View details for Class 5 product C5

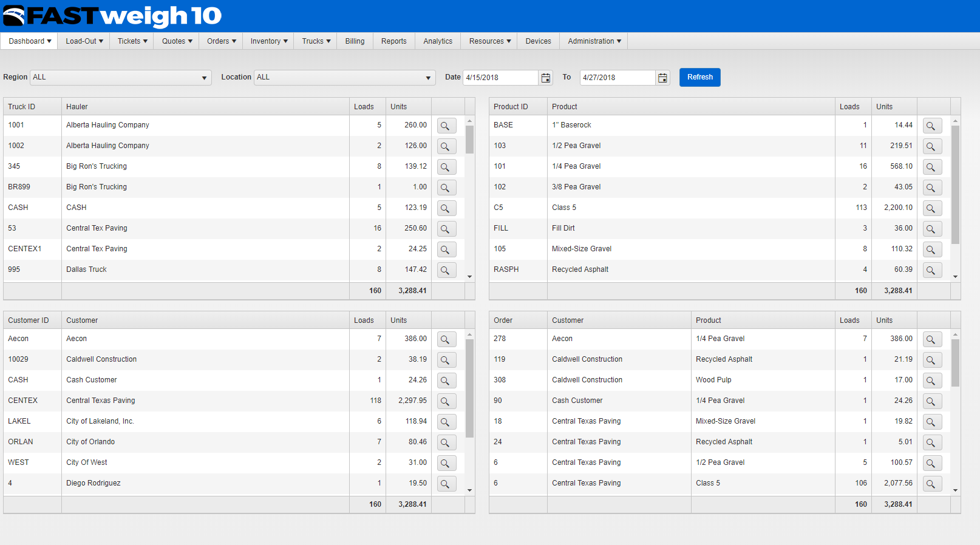tap(932, 208)
